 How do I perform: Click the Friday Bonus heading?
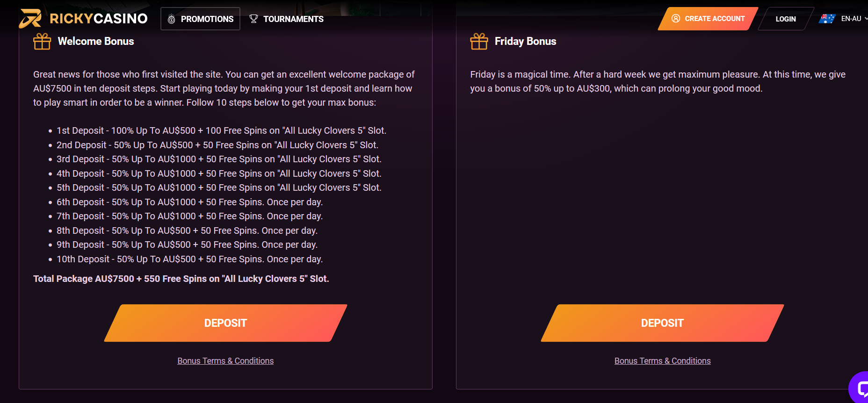pyautogui.click(x=525, y=42)
